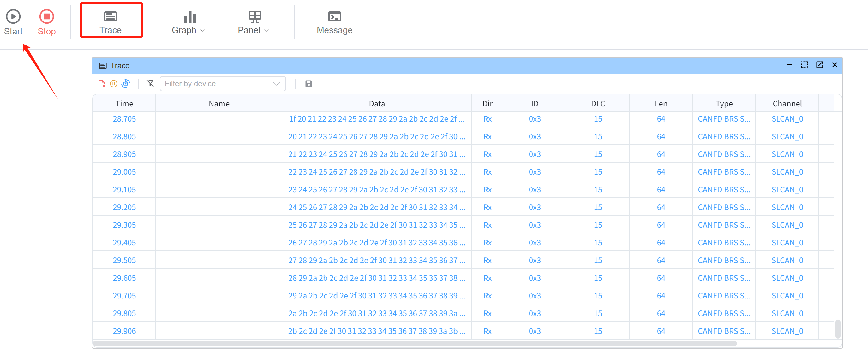Click the data cell starting with 2a 2b 2c

coord(377,314)
